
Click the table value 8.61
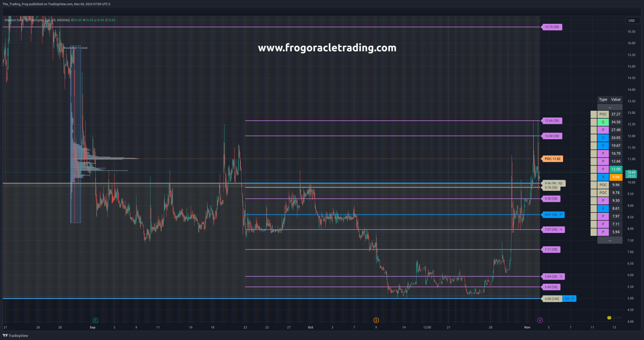tap(616, 208)
